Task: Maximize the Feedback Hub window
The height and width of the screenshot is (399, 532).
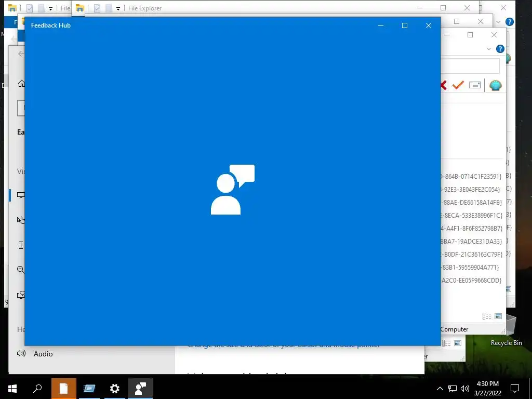Action: (404, 25)
